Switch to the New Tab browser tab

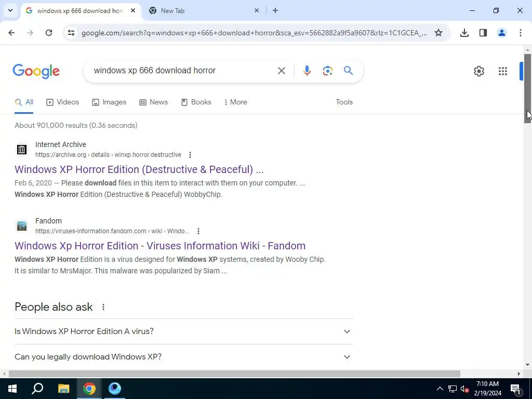[x=204, y=10]
